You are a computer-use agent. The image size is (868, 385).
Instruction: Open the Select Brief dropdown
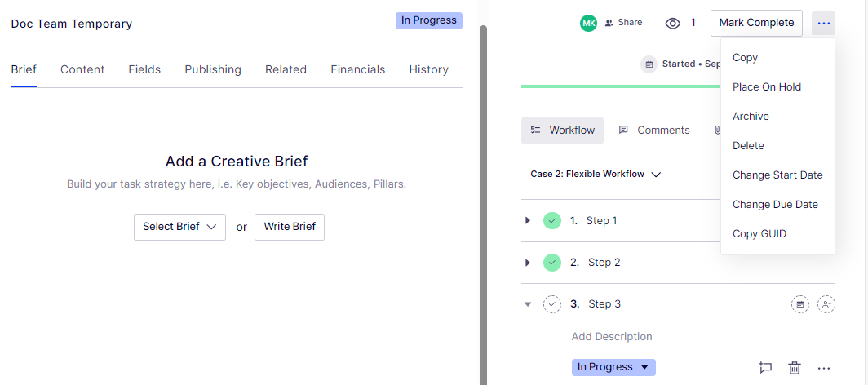click(179, 227)
